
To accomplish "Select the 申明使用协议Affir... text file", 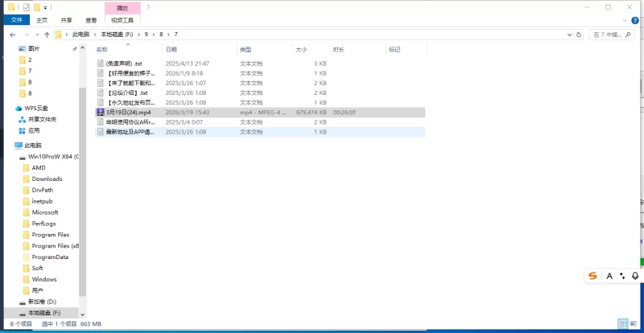I will (130, 122).
